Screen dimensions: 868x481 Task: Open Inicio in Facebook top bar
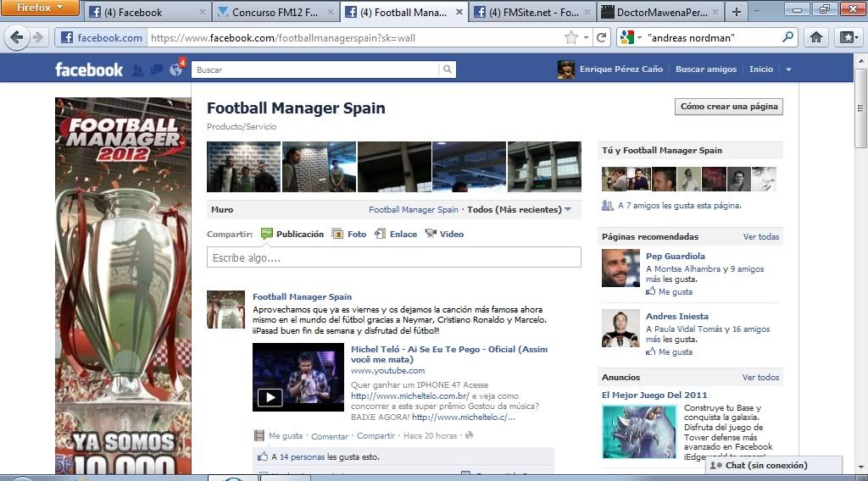point(760,69)
